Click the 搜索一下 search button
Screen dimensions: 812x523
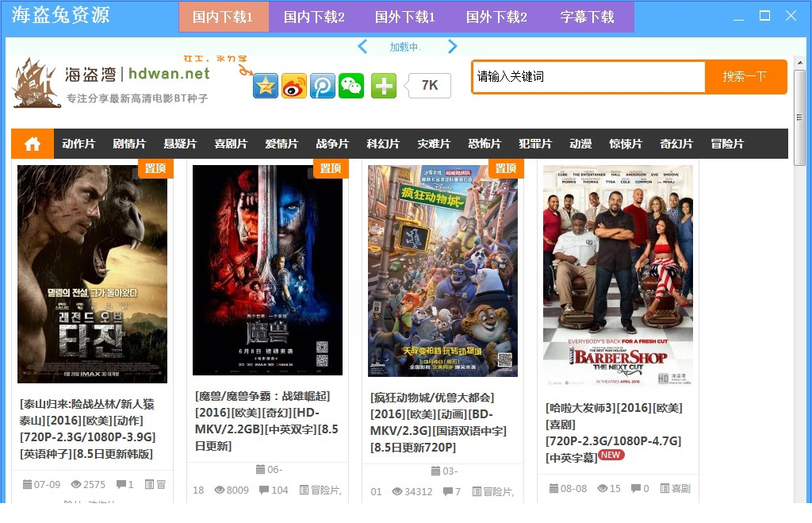pos(745,77)
